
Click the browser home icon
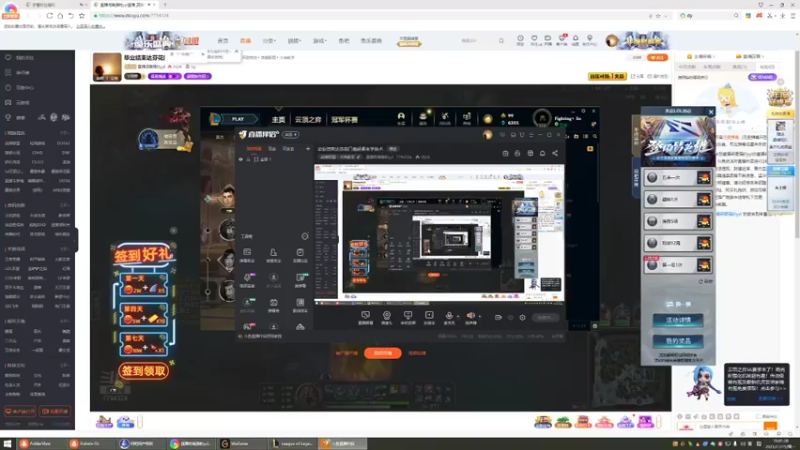60,16
